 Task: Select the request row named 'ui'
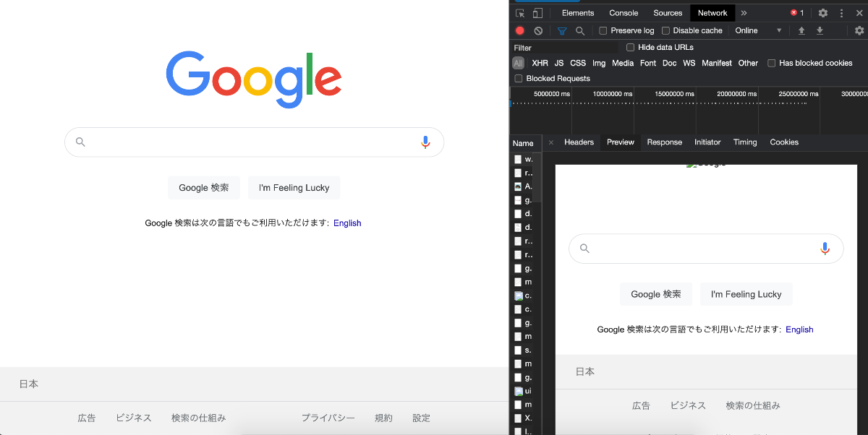pyautogui.click(x=524, y=391)
